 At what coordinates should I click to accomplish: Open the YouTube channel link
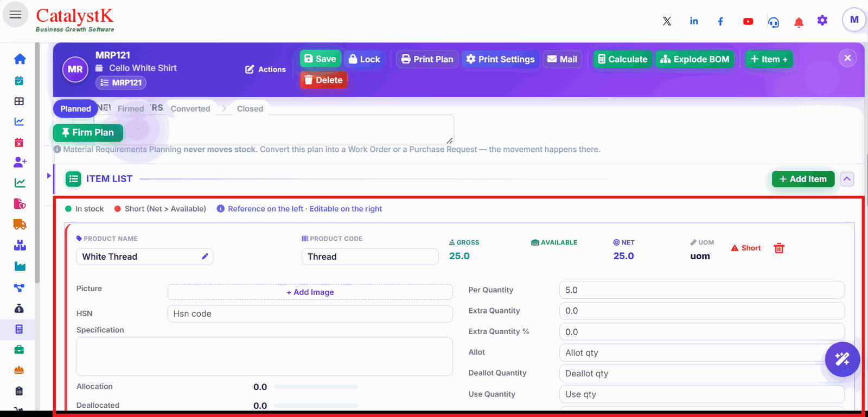(748, 21)
